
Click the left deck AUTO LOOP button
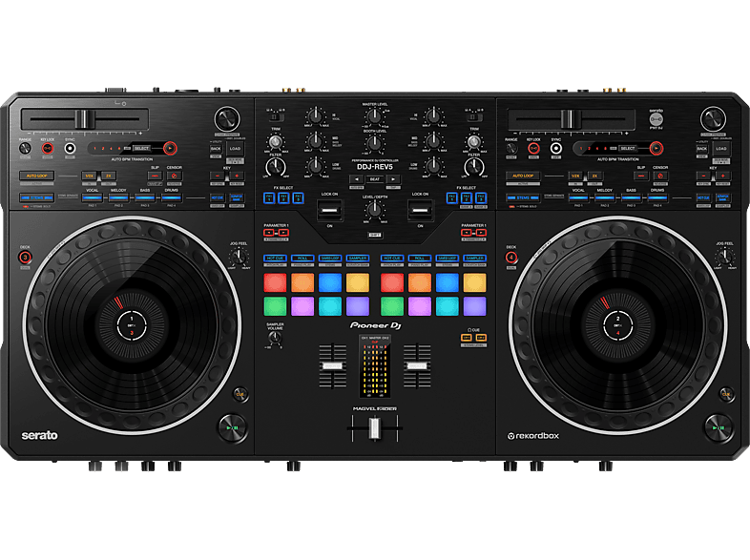[37, 176]
